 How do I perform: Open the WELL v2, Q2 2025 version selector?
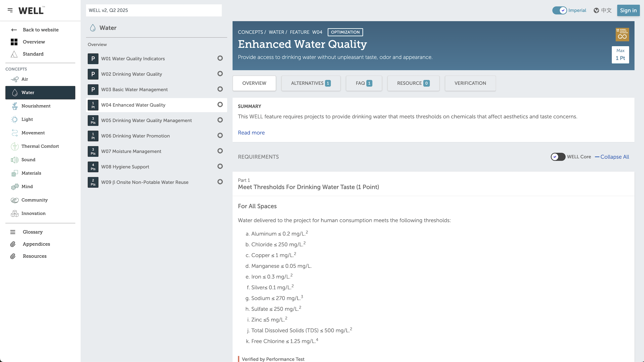click(154, 10)
